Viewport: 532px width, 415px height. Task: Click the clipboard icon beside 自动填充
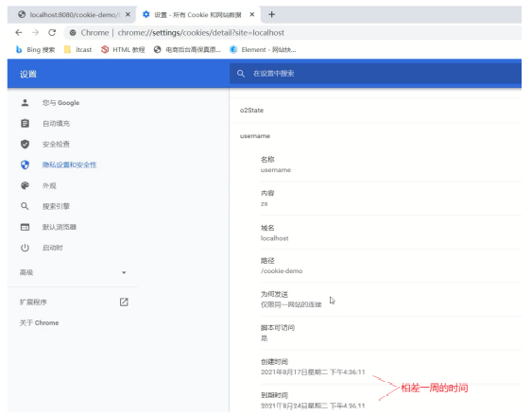point(25,124)
